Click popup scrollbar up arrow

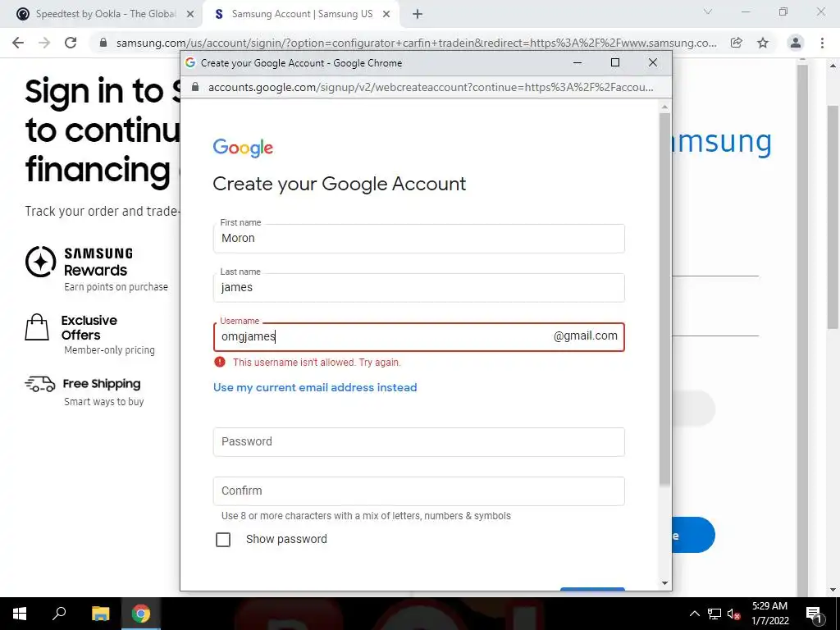[x=664, y=107]
